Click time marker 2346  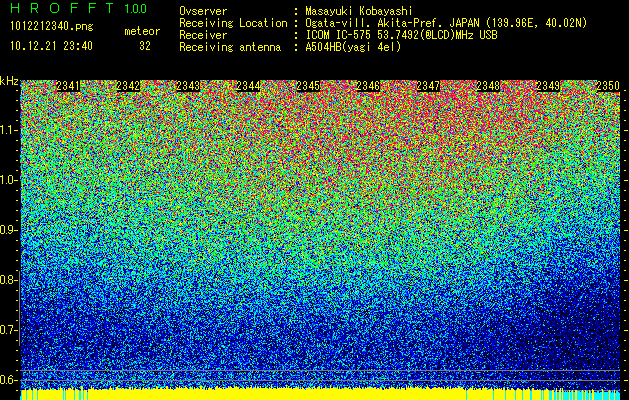pos(368,86)
